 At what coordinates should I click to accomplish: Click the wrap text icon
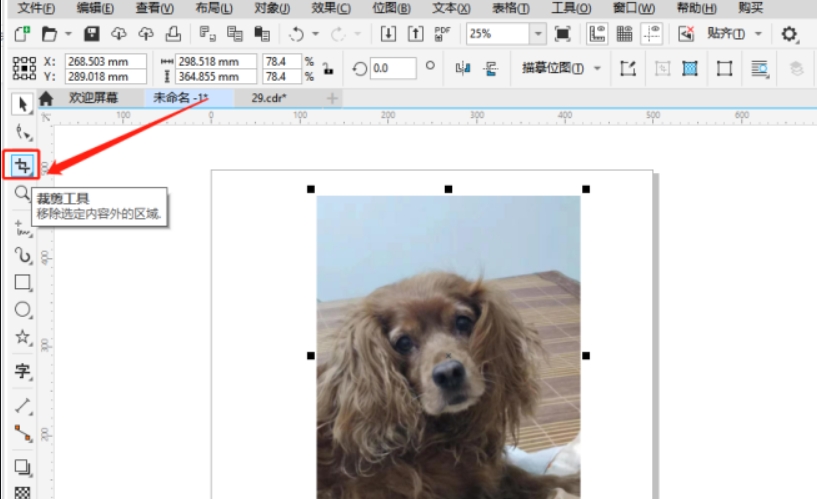pos(760,68)
